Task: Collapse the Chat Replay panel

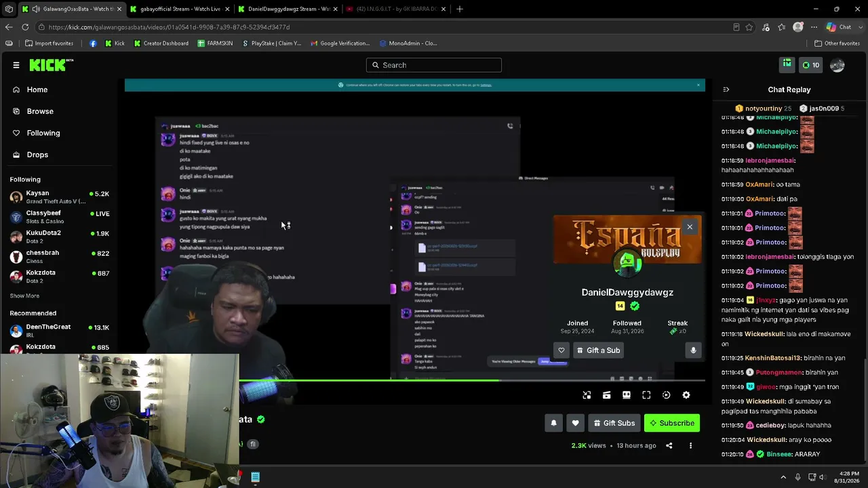Action: [726, 89]
